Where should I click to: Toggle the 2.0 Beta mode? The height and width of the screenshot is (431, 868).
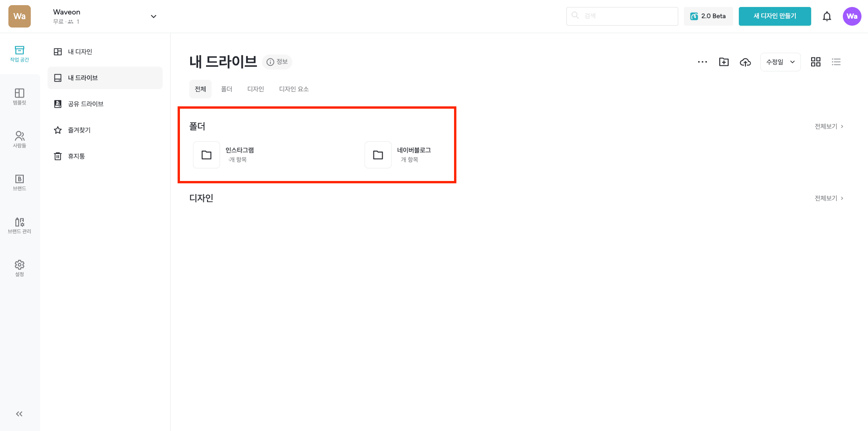point(708,16)
